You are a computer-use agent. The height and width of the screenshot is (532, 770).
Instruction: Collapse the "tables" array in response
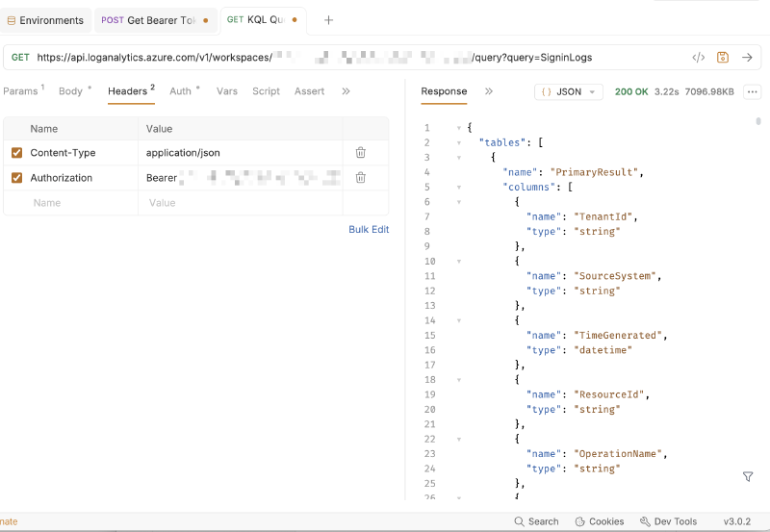coord(459,142)
